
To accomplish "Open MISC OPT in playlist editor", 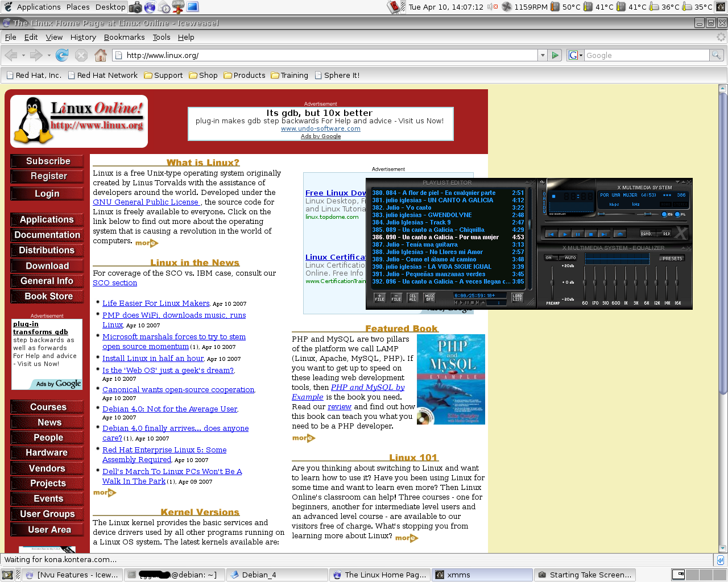I will point(429,297).
